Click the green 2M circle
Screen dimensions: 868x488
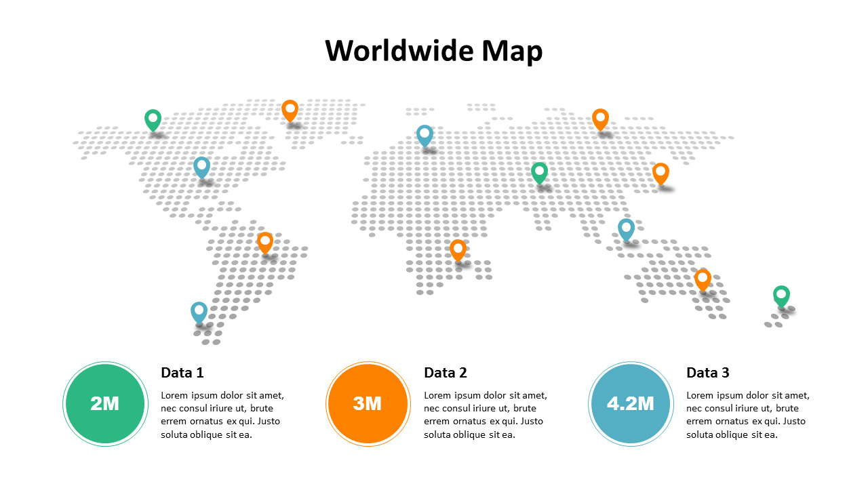tap(105, 403)
